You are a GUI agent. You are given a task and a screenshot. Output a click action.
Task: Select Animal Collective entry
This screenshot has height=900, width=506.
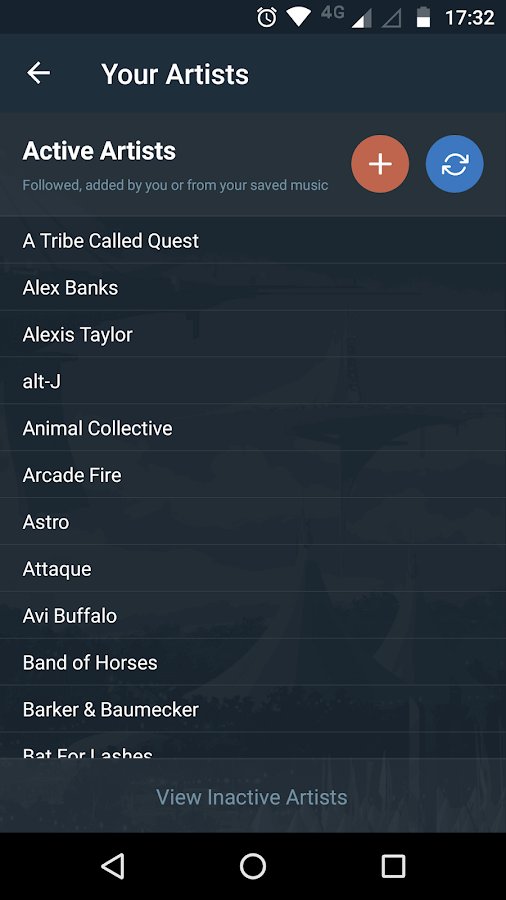tap(253, 428)
